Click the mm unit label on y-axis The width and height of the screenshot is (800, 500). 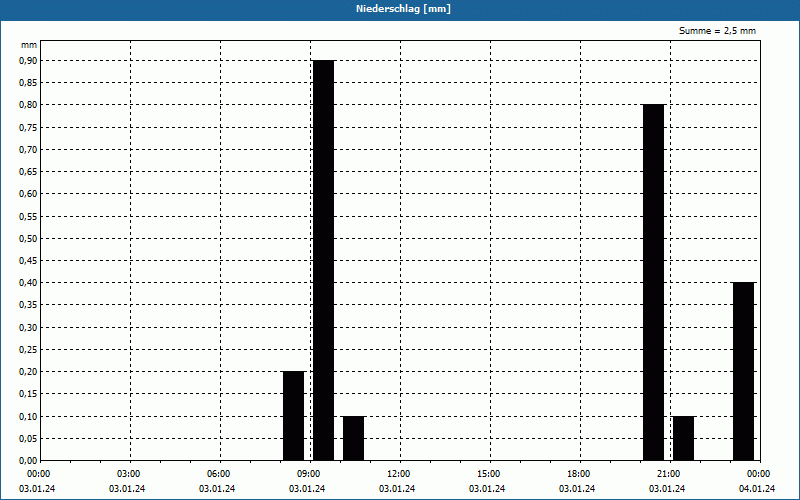coord(29,45)
